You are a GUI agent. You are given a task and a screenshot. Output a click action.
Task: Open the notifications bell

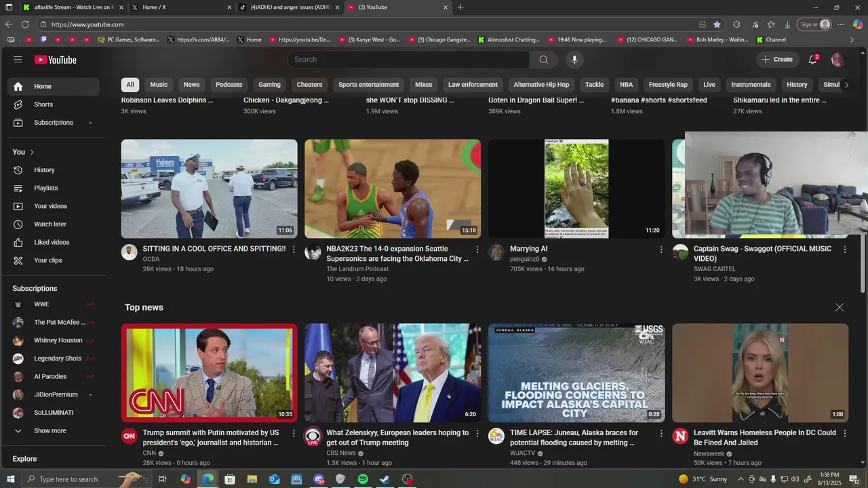click(812, 60)
